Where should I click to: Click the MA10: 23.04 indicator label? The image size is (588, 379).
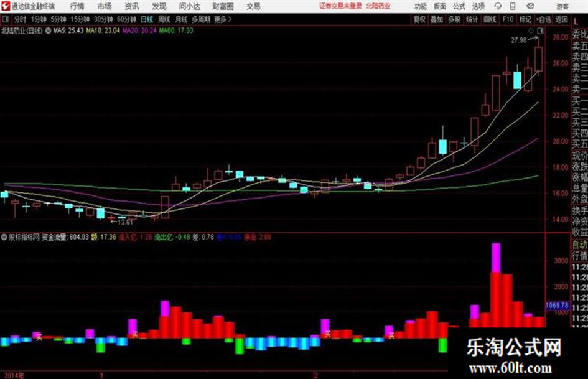pyautogui.click(x=103, y=30)
